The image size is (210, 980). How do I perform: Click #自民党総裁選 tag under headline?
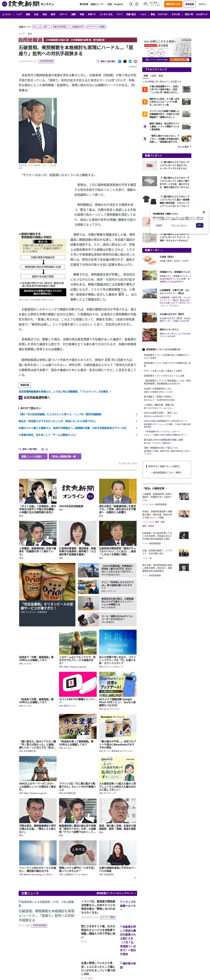click(x=46, y=61)
